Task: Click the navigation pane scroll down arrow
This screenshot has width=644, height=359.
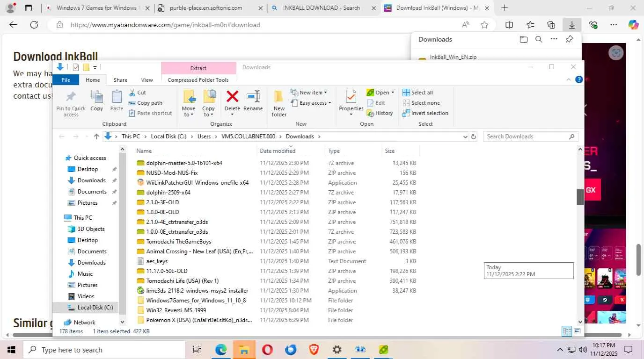Action: pyautogui.click(x=123, y=322)
